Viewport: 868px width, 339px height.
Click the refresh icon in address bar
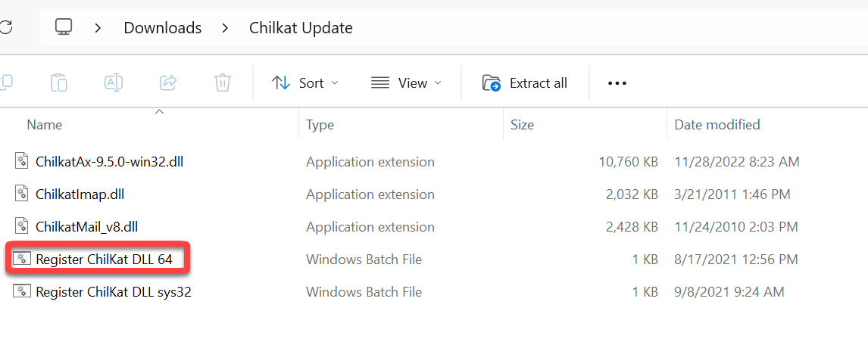point(5,28)
